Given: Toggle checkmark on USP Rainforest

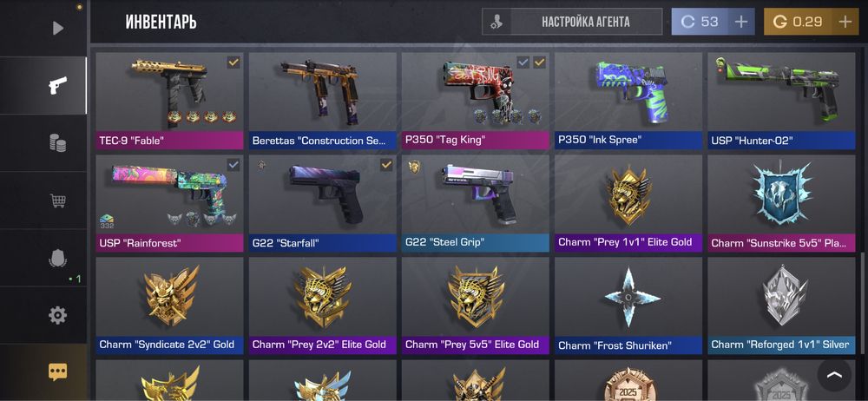Looking at the screenshot, I should tap(233, 165).
